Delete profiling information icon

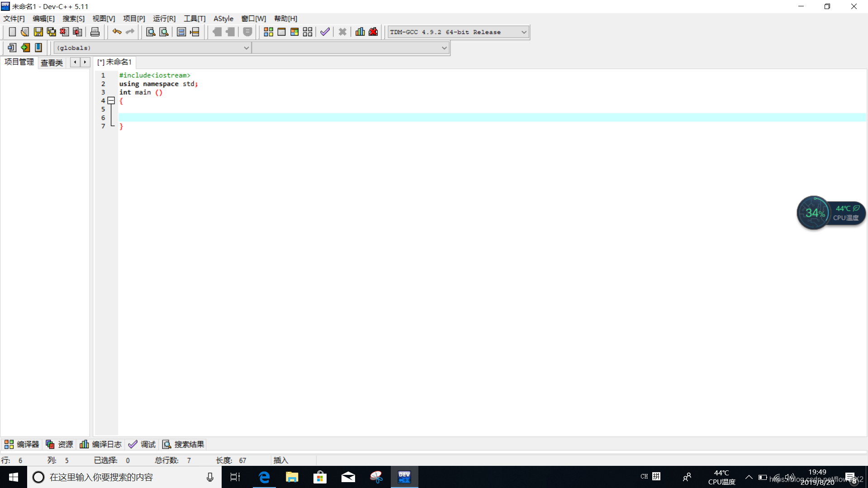pos(373,32)
